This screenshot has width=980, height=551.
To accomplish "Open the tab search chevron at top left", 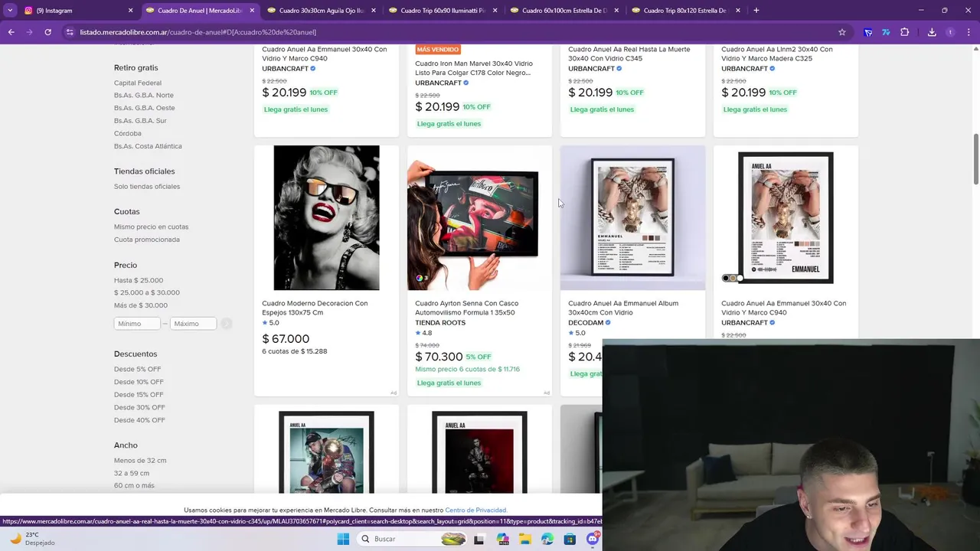I will tap(10, 11).
